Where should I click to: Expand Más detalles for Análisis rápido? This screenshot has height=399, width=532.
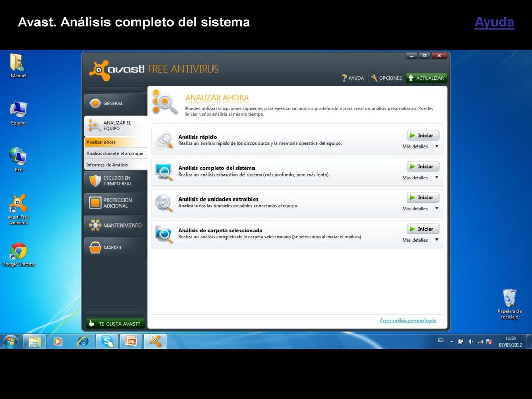point(420,147)
